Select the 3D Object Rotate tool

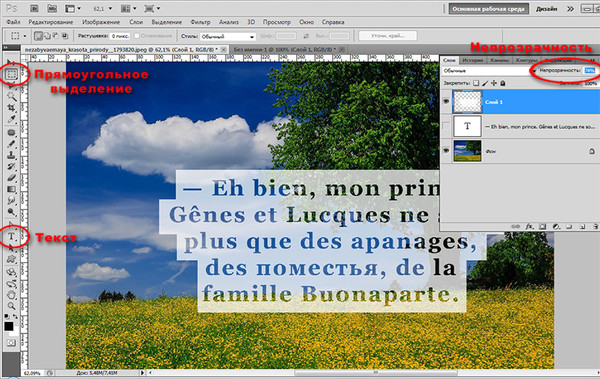coord(11,272)
